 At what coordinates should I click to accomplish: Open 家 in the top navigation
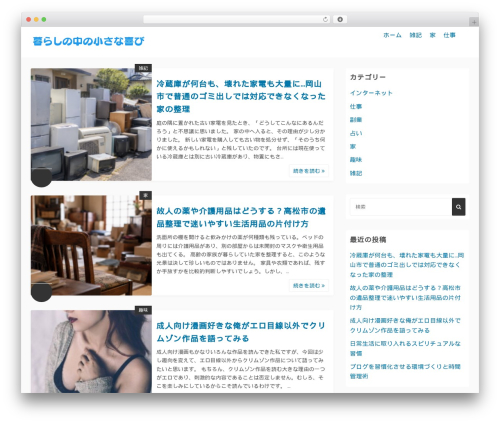[433, 35]
